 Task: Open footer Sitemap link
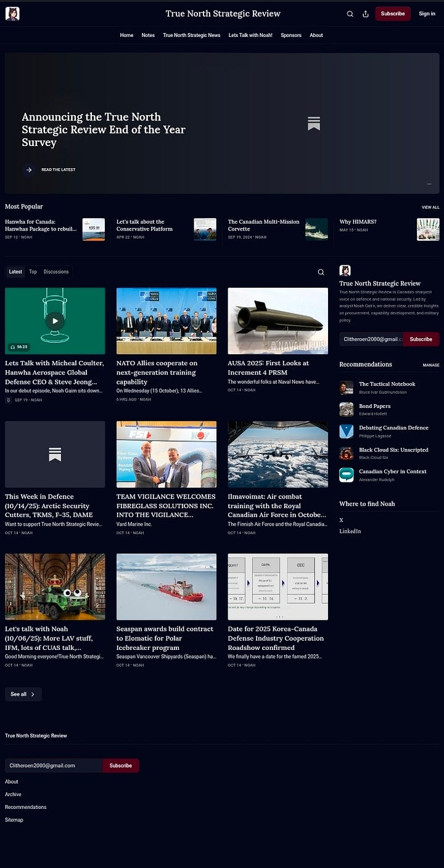(14, 820)
